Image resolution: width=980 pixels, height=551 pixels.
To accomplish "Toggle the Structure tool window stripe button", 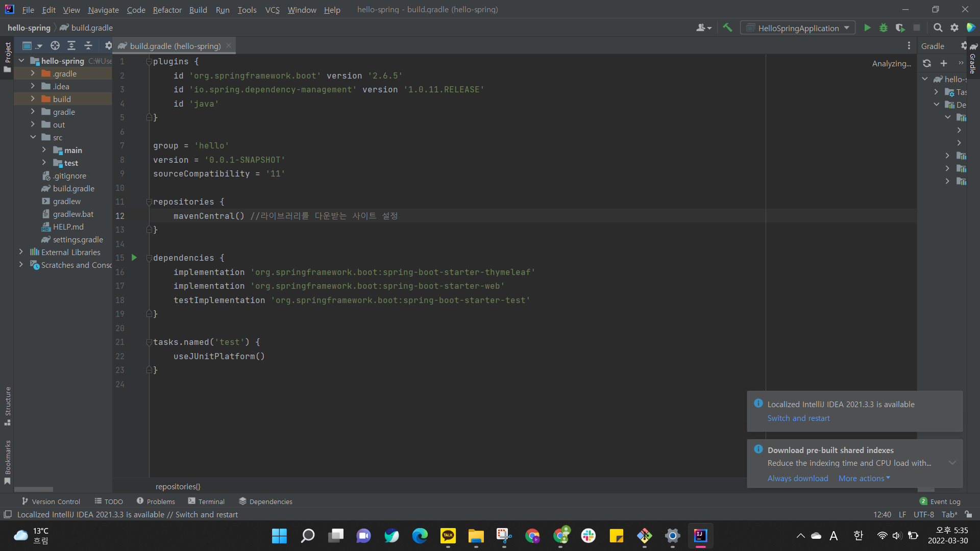I will tap(8, 406).
